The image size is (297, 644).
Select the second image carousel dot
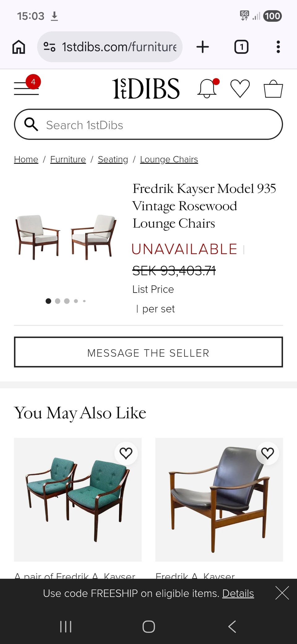(58, 301)
